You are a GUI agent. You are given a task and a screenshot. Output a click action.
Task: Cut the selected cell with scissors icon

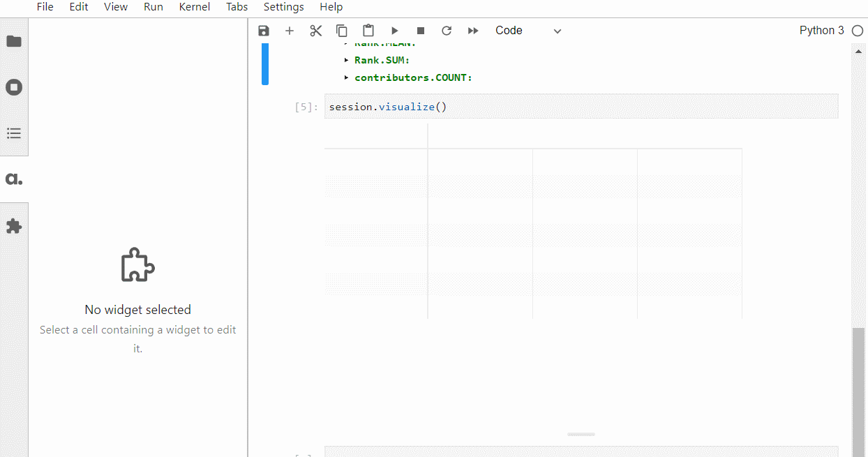(316, 31)
